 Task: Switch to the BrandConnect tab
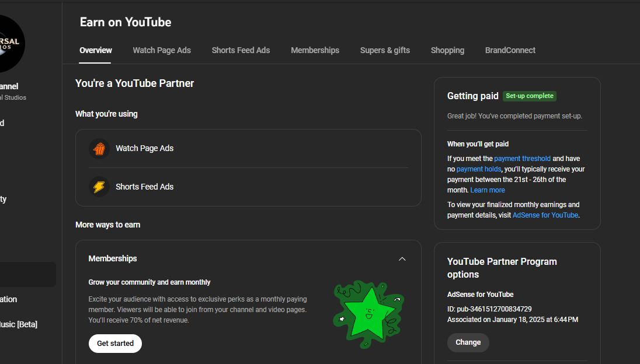pyautogui.click(x=510, y=51)
